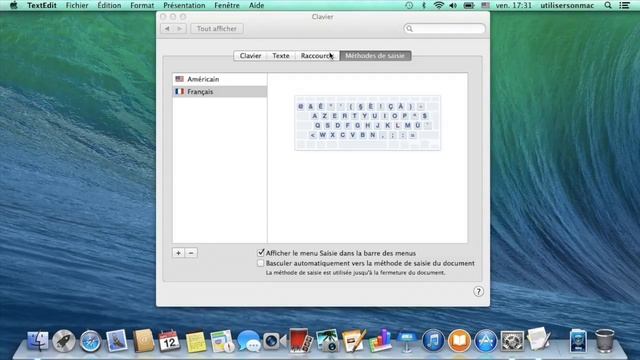Go forward with right arrow button
640x360 pixels.
[x=180, y=29]
